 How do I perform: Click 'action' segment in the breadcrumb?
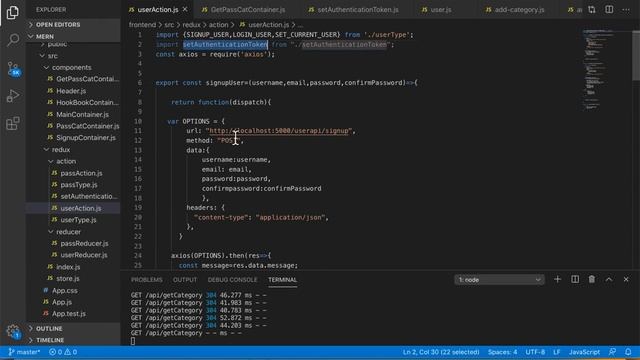point(218,25)
